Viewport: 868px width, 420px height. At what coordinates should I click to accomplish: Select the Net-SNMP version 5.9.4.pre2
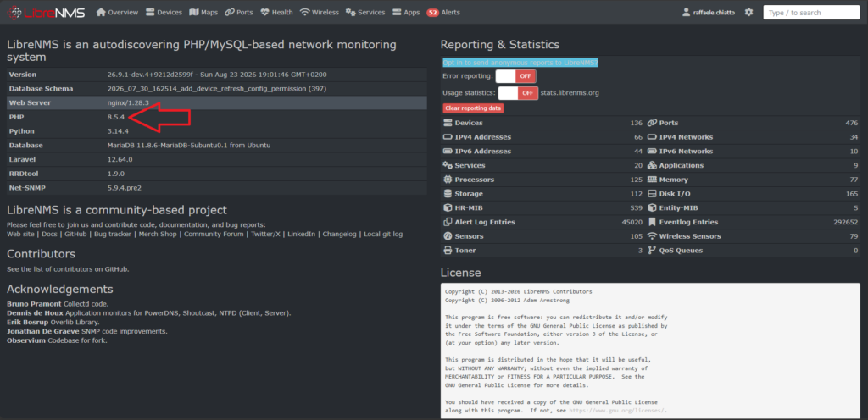tap(125, 188)
